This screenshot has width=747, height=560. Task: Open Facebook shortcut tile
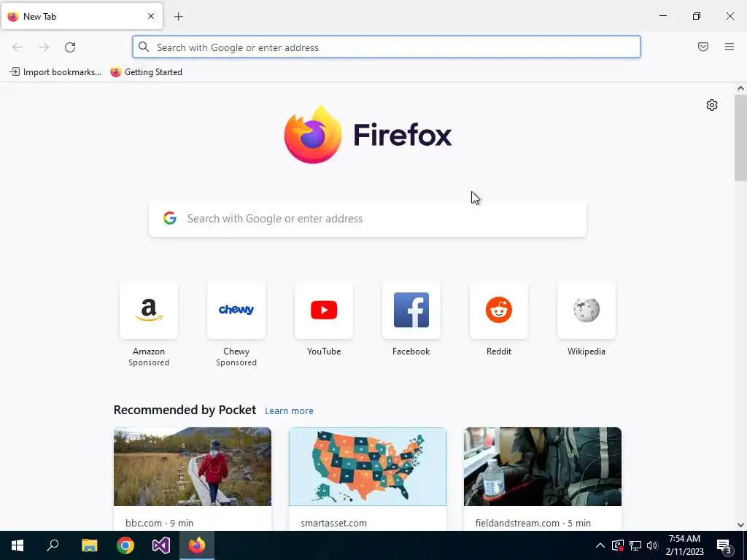411,311
